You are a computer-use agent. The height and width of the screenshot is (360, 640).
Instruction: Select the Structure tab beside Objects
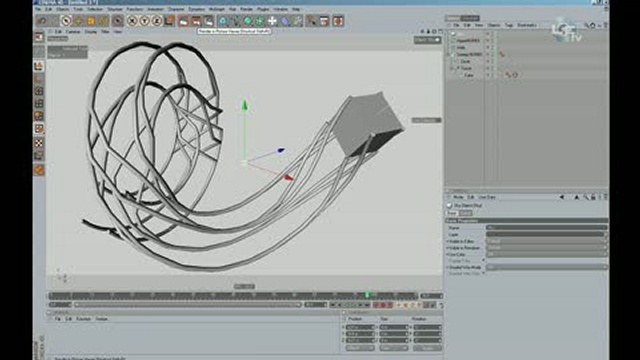click(470, 18)
